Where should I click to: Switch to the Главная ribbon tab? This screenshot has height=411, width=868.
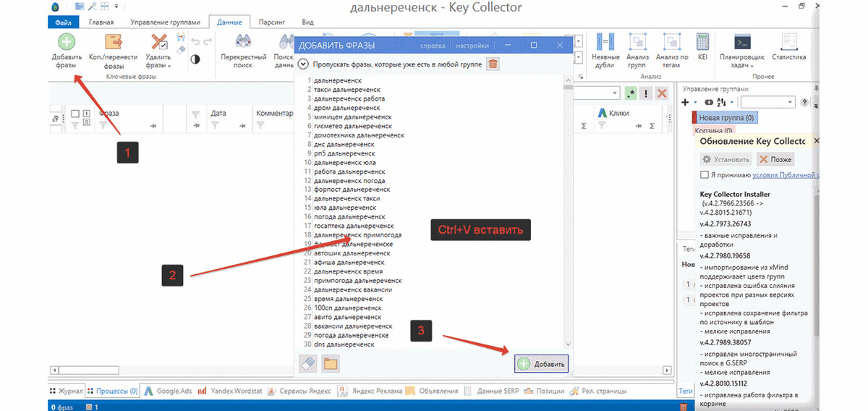[101, 22]
